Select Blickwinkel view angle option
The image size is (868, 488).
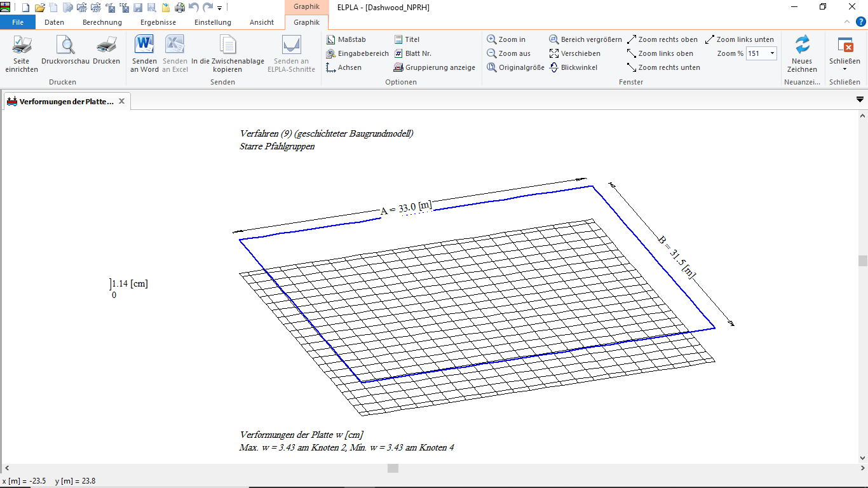[573, 67]
